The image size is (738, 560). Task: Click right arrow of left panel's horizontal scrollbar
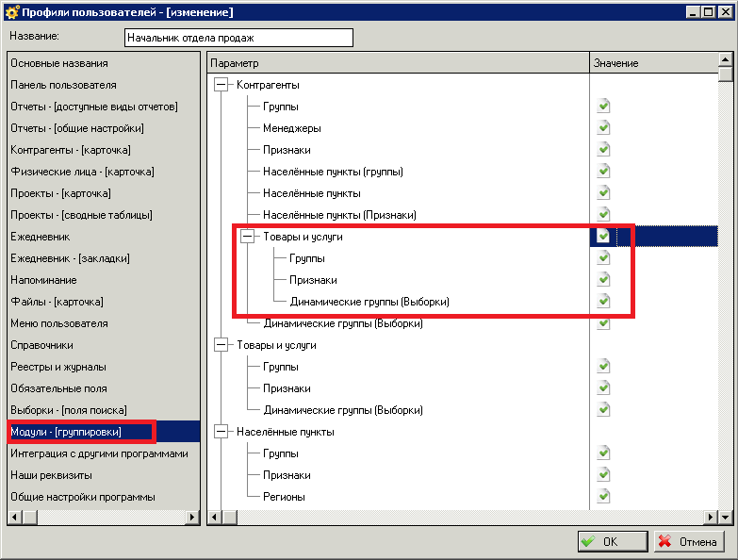tap(193, 517)
